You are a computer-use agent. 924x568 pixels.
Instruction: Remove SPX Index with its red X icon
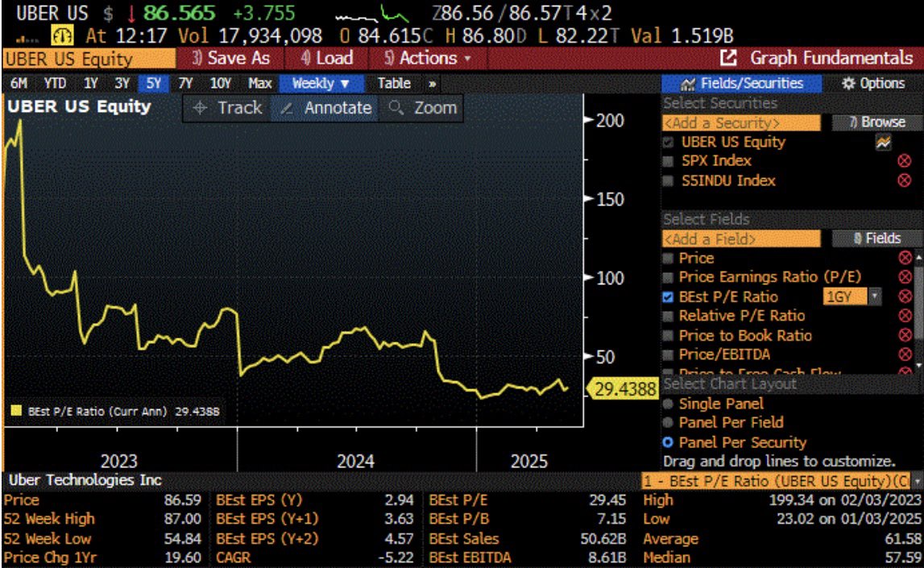click(x=904, y=161)
